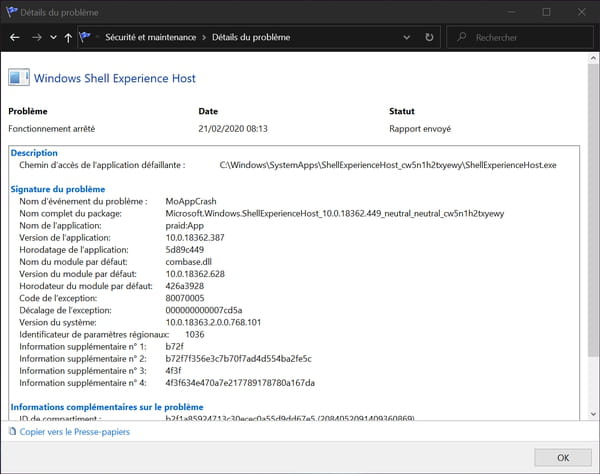Click additional info value 'b72f7f356e3c7b70f7ad4d554ba2fe5c'

pyautogui.click(x=238, y=359)
